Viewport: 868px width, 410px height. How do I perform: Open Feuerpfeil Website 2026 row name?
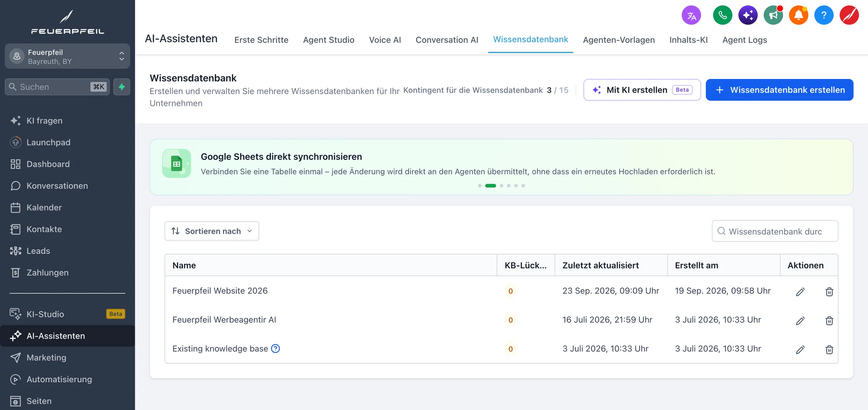coord(220,291)
